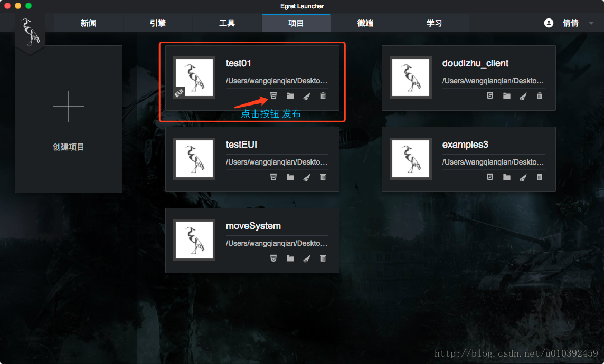The width and height of the screenshot is (604, 364).
Task: Switch to the 工具 tab
Action: pos(227,23)
